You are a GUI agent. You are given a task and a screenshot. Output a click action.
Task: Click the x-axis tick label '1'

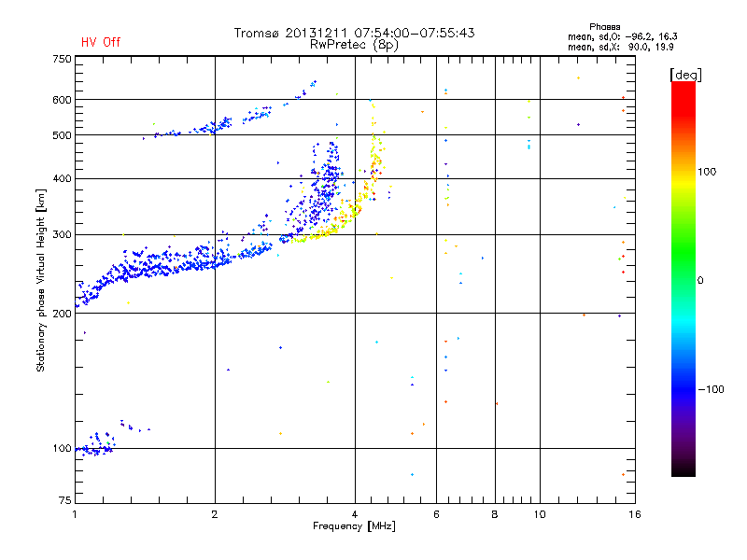point(75,514)
